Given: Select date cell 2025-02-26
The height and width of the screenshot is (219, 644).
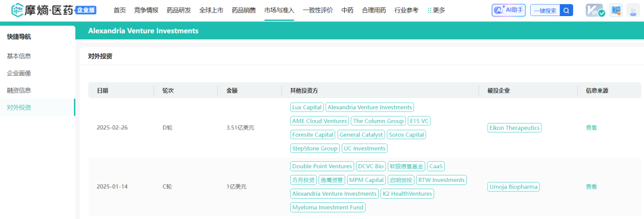Looking at the screenshot, I should click(112, 128).
